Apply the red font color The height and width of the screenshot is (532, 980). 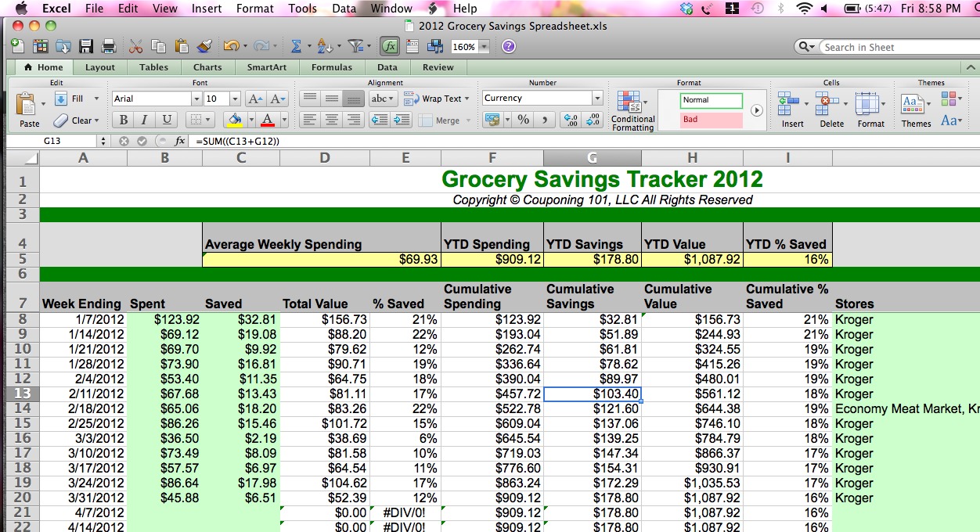[267, 120]
